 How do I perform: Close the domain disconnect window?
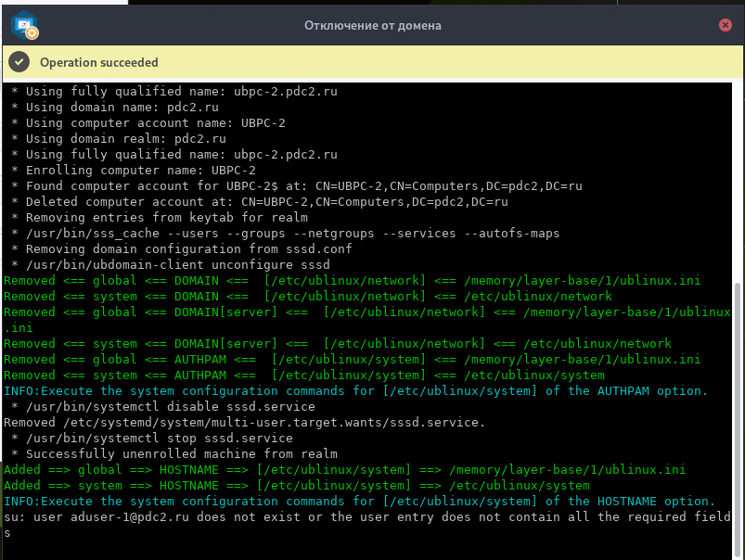726,25
